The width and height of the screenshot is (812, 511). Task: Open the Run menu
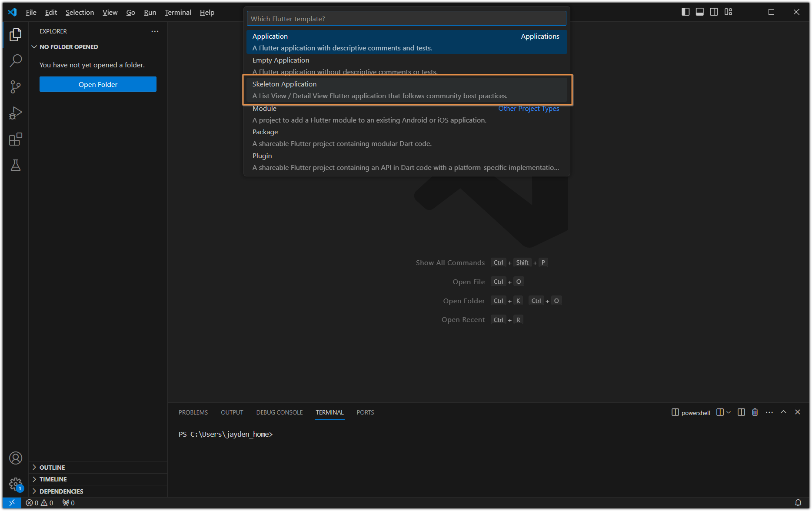point(150,12)
